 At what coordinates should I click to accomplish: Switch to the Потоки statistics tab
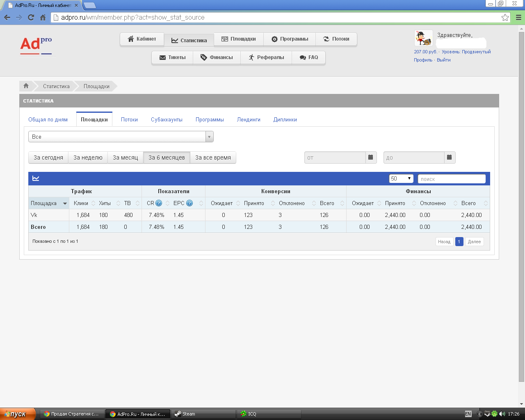(129, 119)
